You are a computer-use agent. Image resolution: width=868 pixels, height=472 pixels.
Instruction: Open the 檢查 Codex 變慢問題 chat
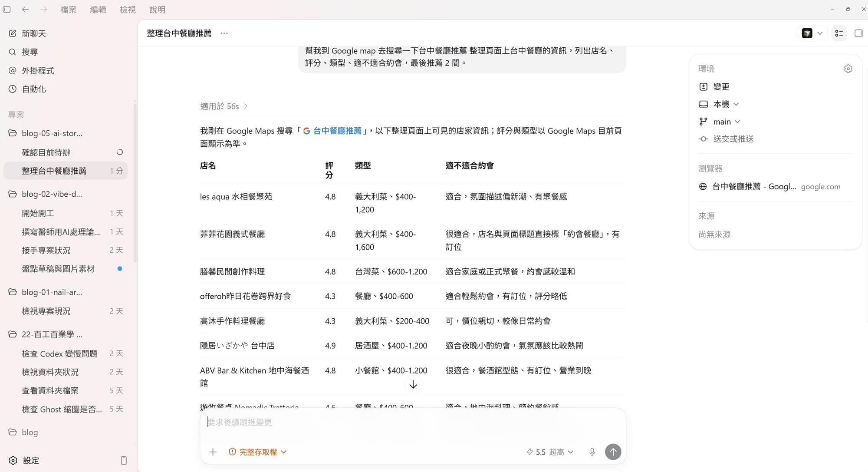tap(65, 353)
